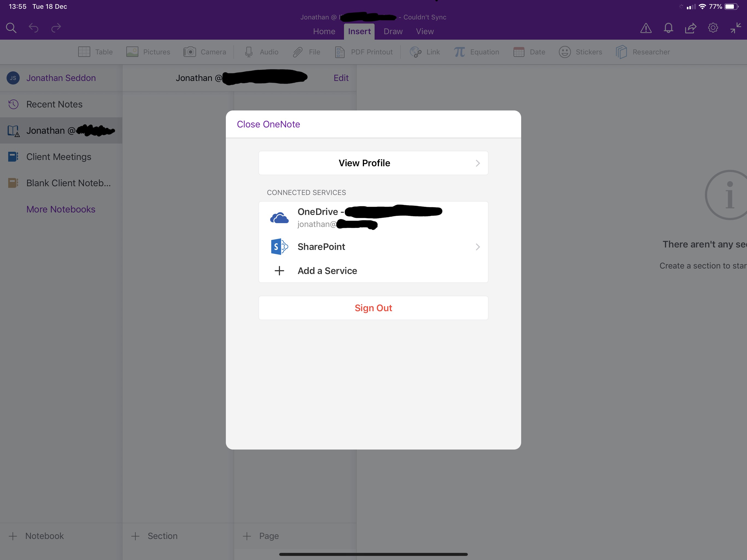
Task: Tap the 13:55 clock in status bar
Action: [x=17, y=6]
